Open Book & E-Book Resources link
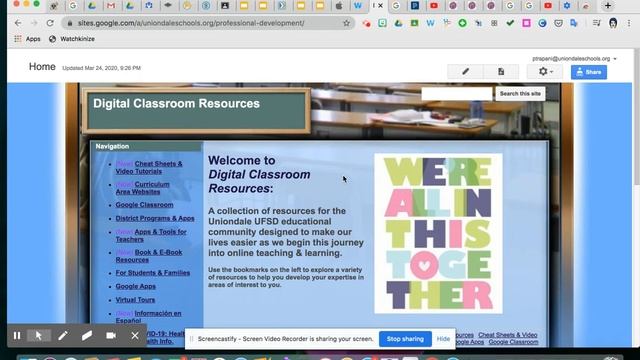 tap(149, 256)
